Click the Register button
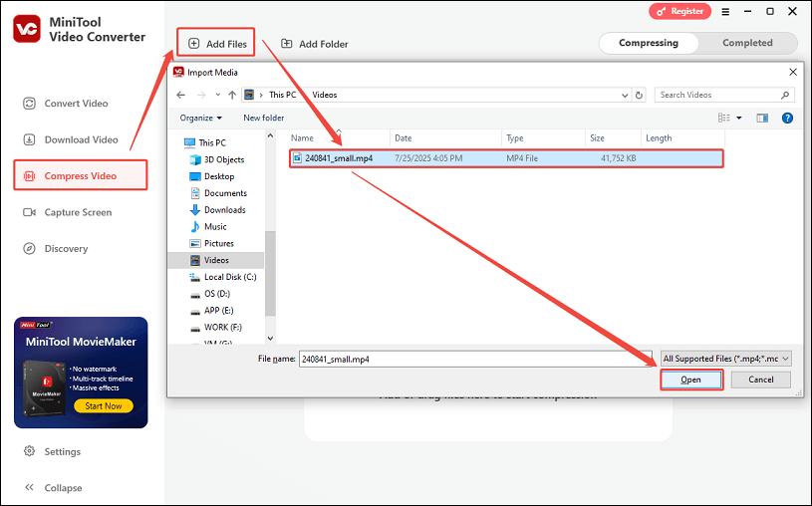Screen dimensions: 812x506 679,11
